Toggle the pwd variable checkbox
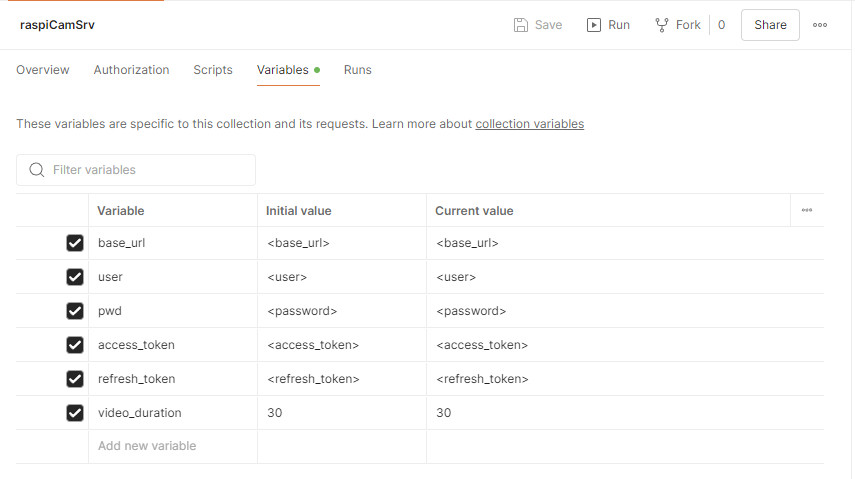Screen dimensions: 855x479 coord(74,311)
